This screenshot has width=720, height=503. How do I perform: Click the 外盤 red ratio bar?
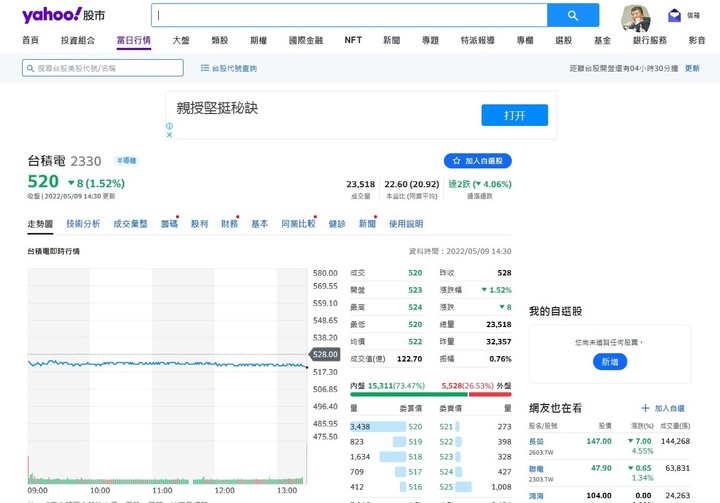490,394
